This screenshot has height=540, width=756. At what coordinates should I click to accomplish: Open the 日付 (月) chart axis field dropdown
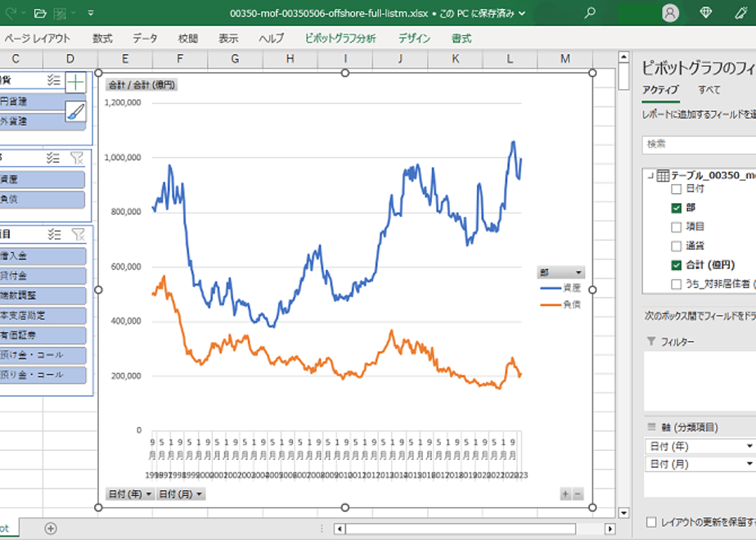pyautogui.click(x=181, y=494)
